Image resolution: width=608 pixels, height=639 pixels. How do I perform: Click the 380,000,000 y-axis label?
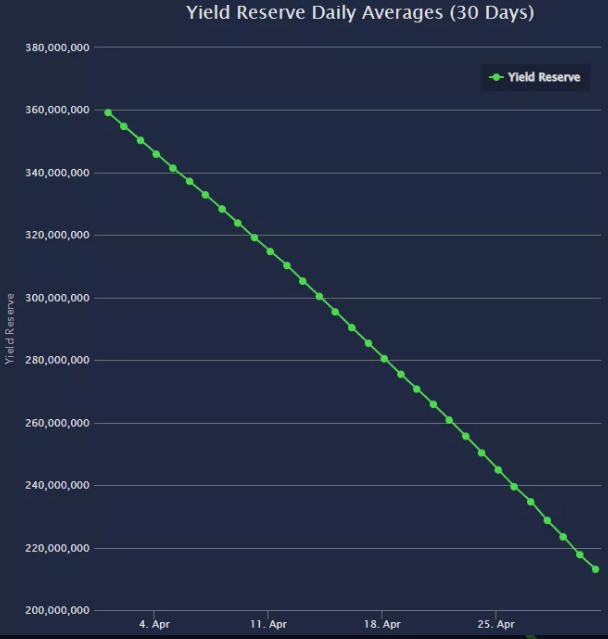tap(56, 48)
